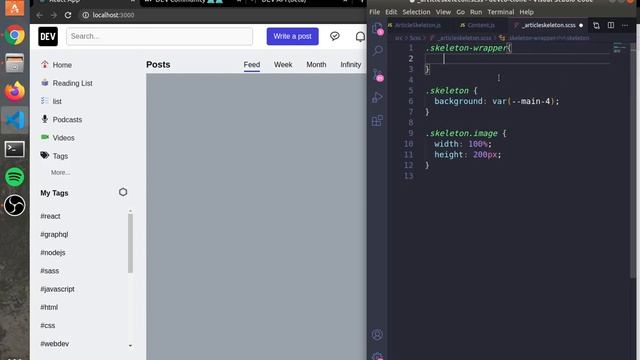640x360 pixels.
Task: Open the View menu in VS Code
Action: tap(443, 12)
